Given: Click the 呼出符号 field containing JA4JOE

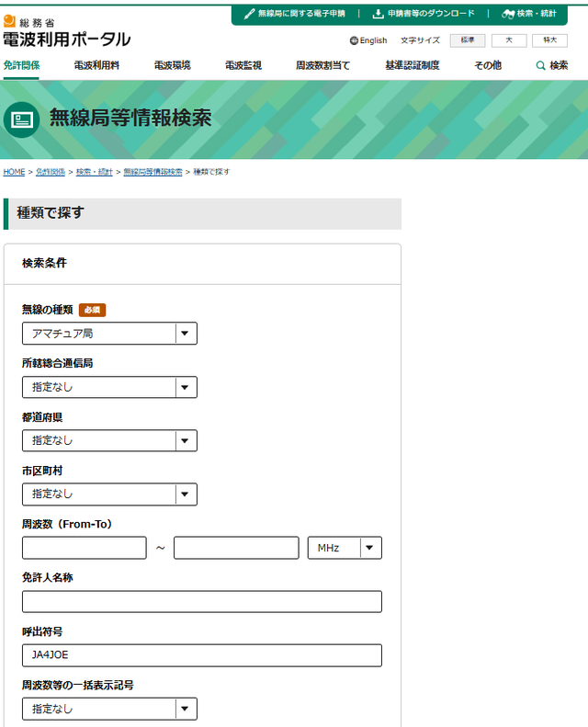Looking at the screenshot, I should click(202, 655).
